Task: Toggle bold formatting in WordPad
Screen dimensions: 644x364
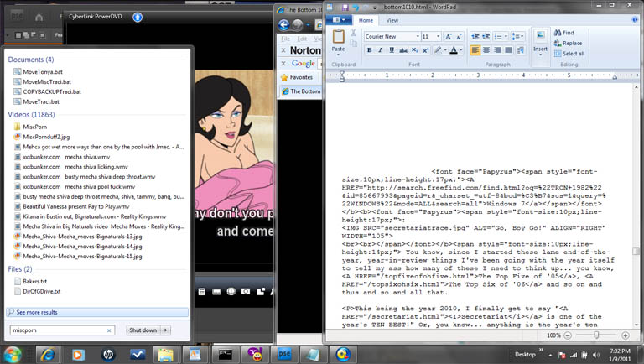Action: [369, 50]
